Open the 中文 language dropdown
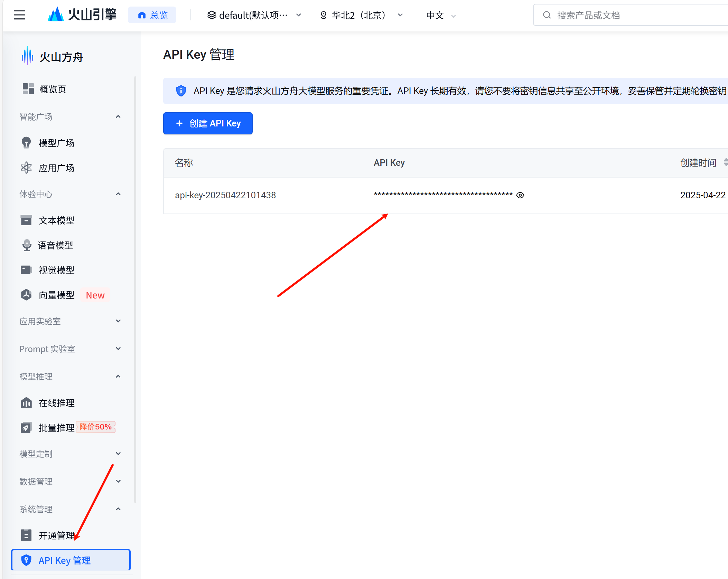This screenshot has width=728, height=579. point(441,15)
